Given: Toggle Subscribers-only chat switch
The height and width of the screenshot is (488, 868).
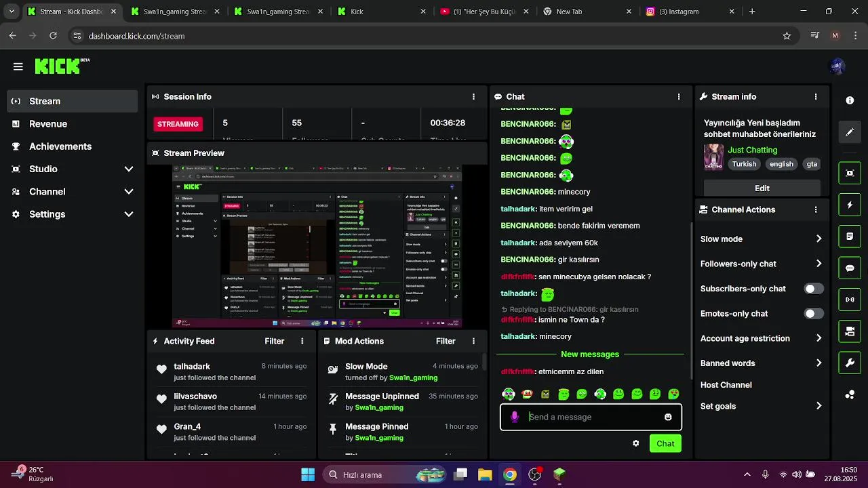Looking at the screenshot, I should coord(813,289).
